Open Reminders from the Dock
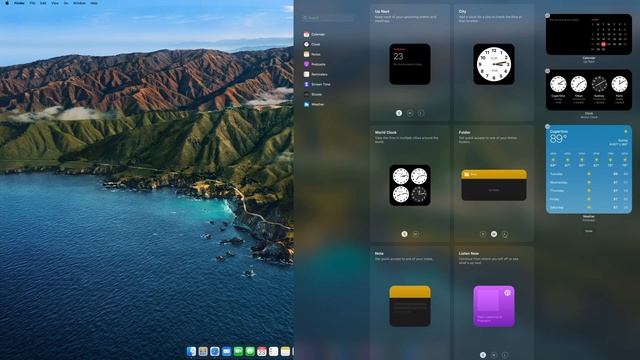 (x=274, y=351)
